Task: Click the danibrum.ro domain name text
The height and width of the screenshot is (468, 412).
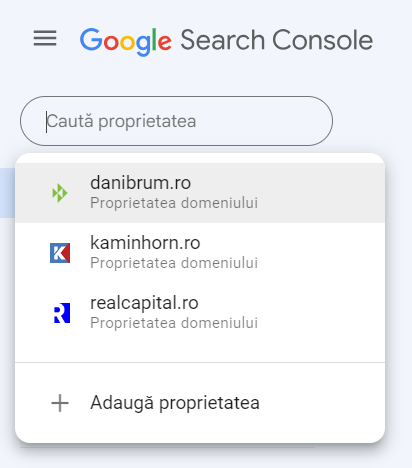Action: [140, 183]
